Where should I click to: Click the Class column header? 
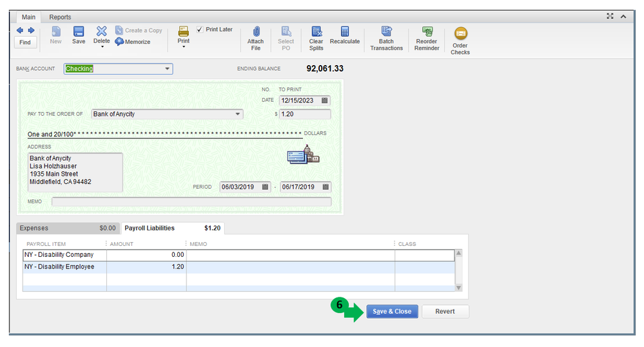[x=407, y=243]
